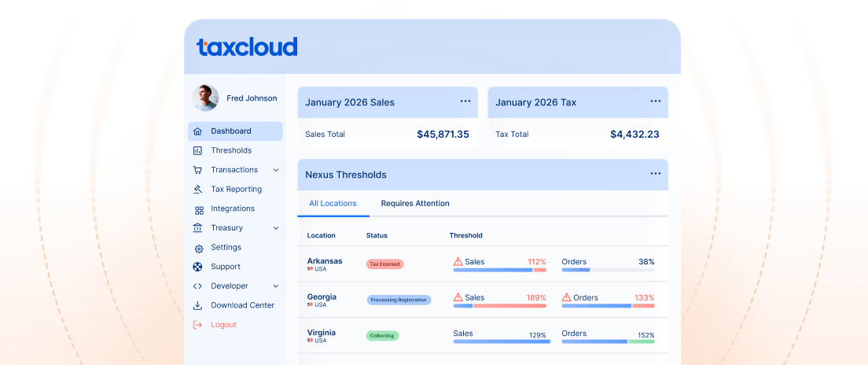
Task: Click the Tax Total amount $4,432.23
Action: [x=634, y=134]
